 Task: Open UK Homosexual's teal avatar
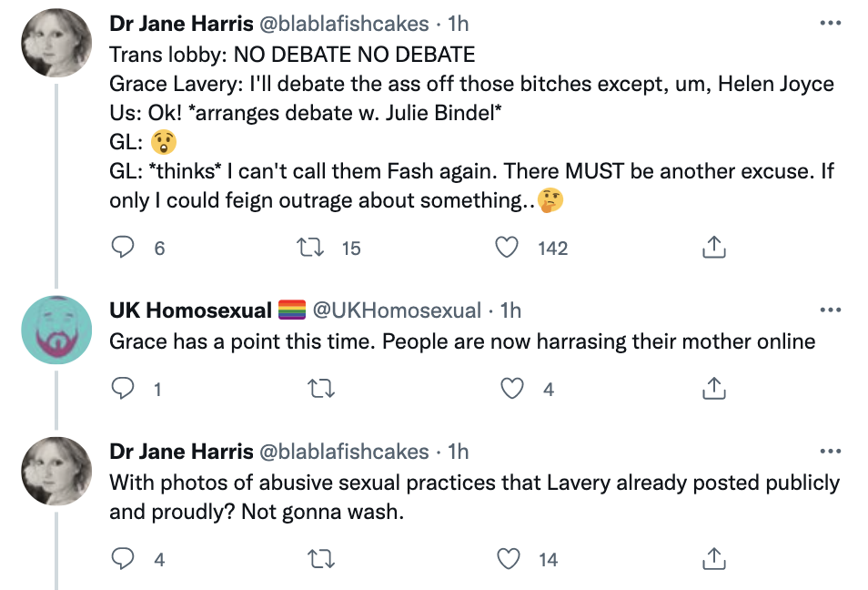pyautogui.click(x=56, y=329)
